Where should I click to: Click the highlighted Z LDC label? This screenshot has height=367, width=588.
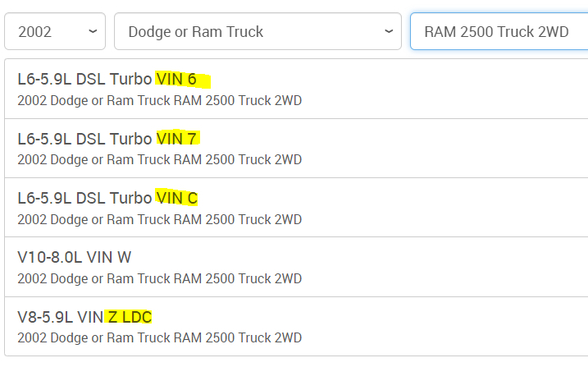pos(130,316)
